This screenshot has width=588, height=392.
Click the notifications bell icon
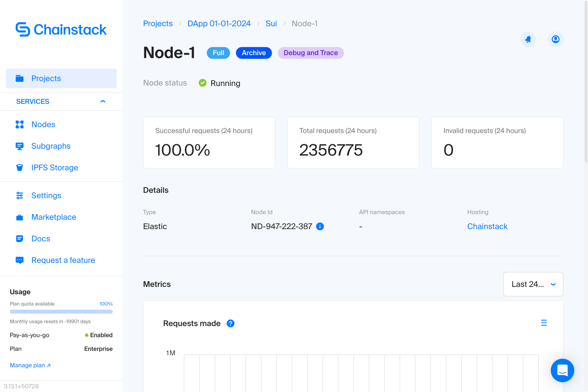click(528, 39)
